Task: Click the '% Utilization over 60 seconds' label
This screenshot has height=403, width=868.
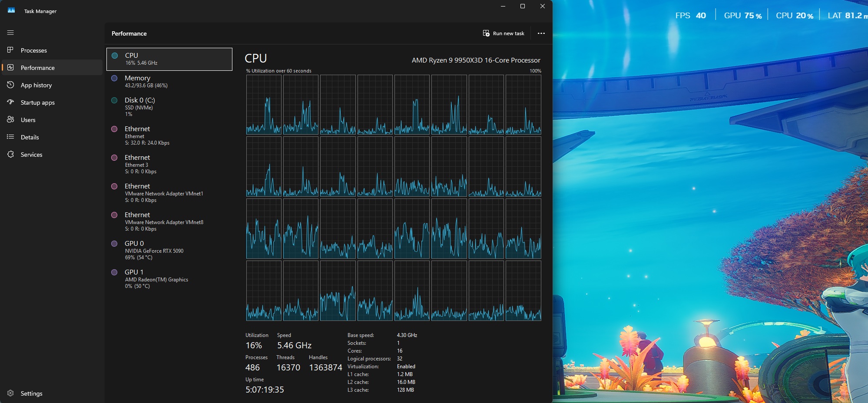Action: (x=278, y=71)
